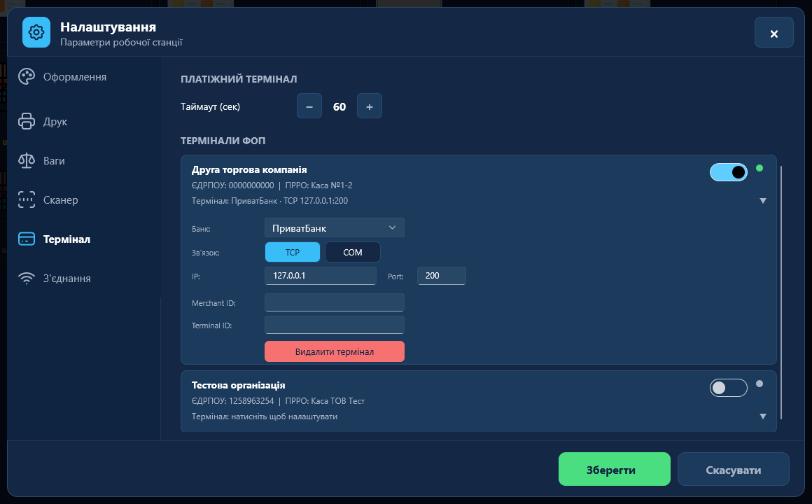Click the ЄДРПОУ: 0000000000 line
This screenshot has width=812, height=504.
coord(272,185)
